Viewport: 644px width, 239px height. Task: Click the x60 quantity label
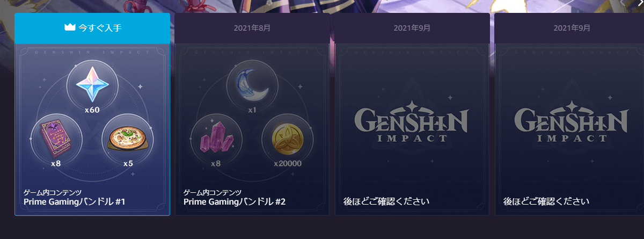pos(92,110)
